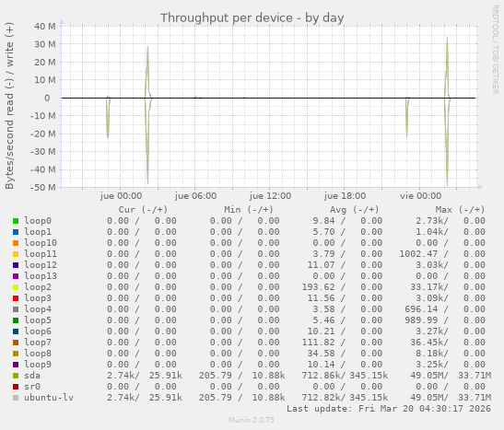Click the Cur (-/+) column header

tap(143, 210)
